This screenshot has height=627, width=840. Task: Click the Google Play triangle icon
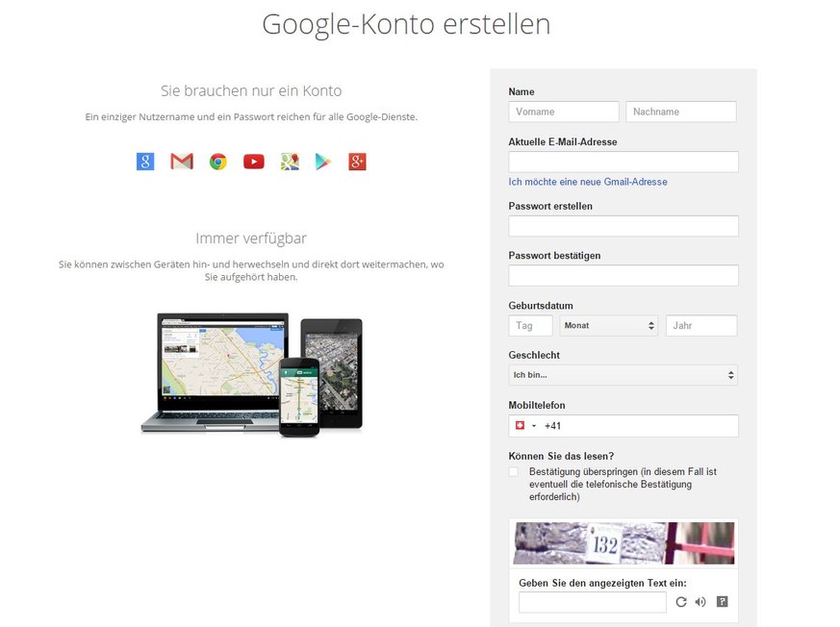click(323, 162)
